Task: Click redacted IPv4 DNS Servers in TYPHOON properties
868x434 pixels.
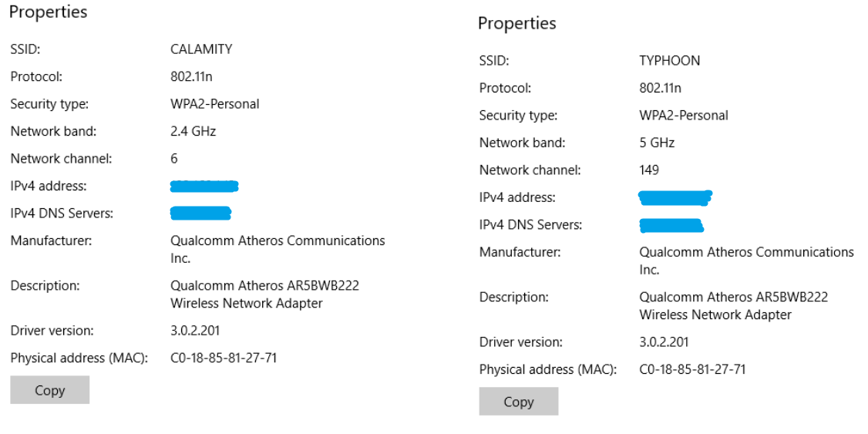Action: [x=671, y=225]
